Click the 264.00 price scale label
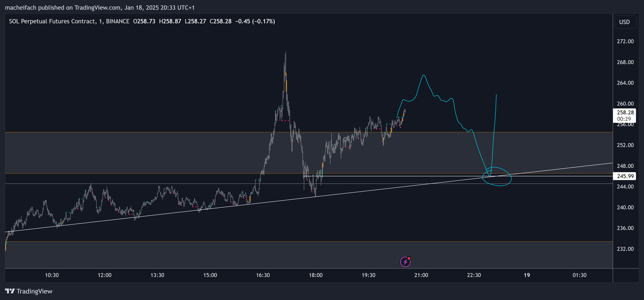This screenshot has height=300, width=644. pyautogui.click(x=625, y=83)
